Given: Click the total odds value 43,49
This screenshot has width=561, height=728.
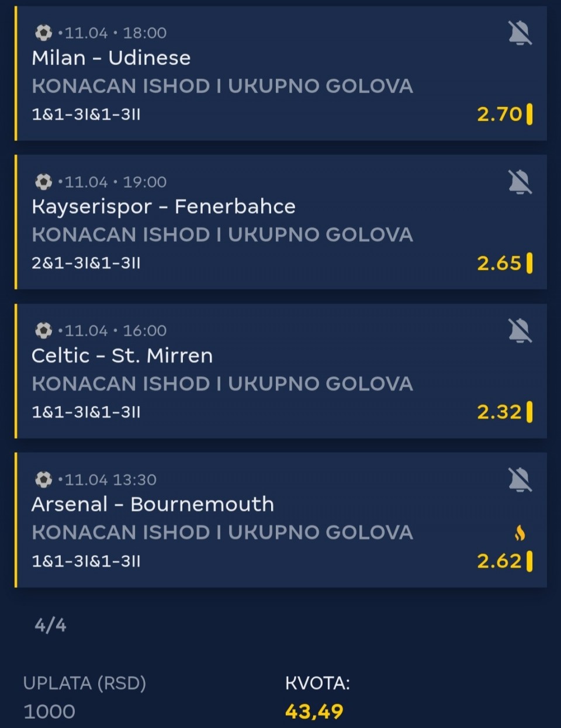Looking at the screenshot, I should 314,712.
